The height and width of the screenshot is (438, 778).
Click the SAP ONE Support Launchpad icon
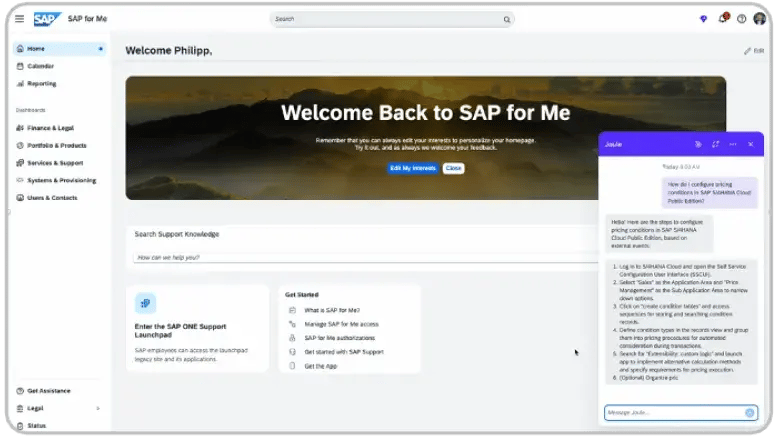145,303
